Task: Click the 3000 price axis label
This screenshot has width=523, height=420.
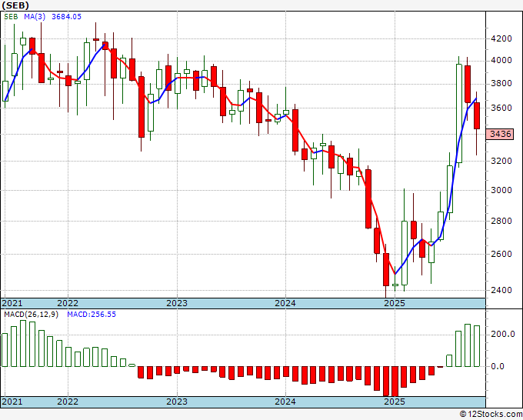Action: click(x=501, y=190)
